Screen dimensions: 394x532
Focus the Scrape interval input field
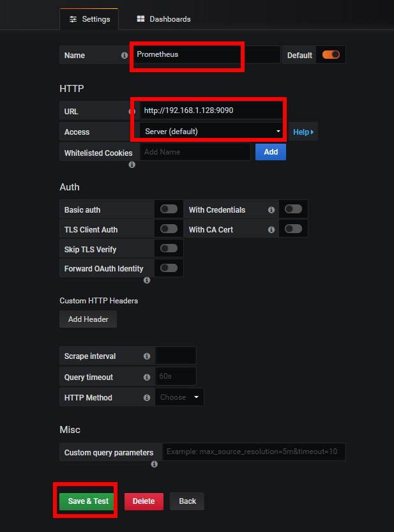(176, 356)
